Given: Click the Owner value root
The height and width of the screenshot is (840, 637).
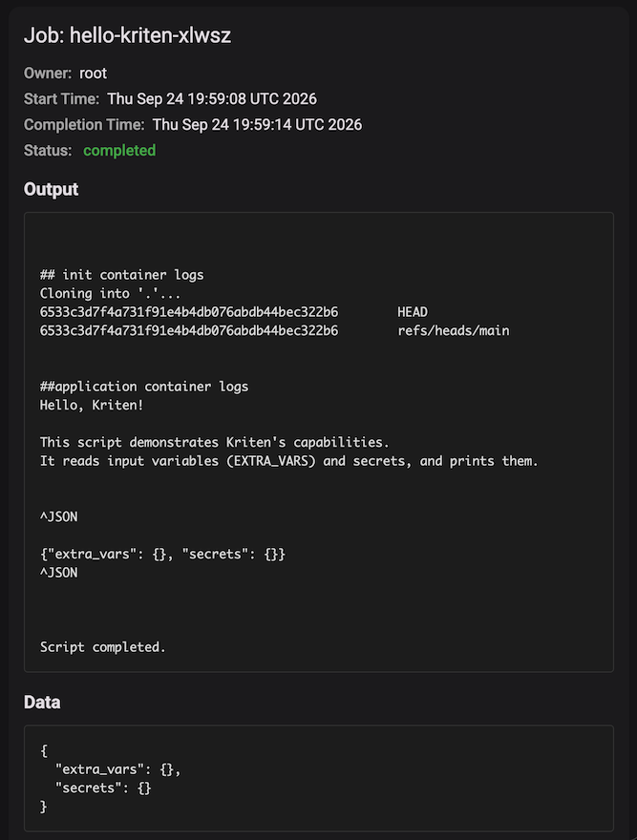Looking at the screenshot, I should 93,73.
